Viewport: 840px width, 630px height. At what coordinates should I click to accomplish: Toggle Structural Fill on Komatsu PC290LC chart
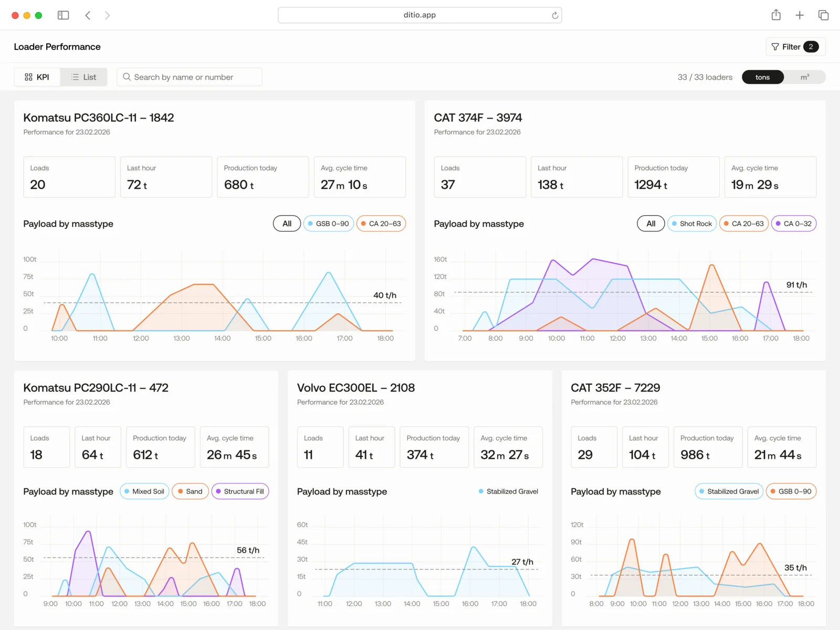(x=240, y=491)
